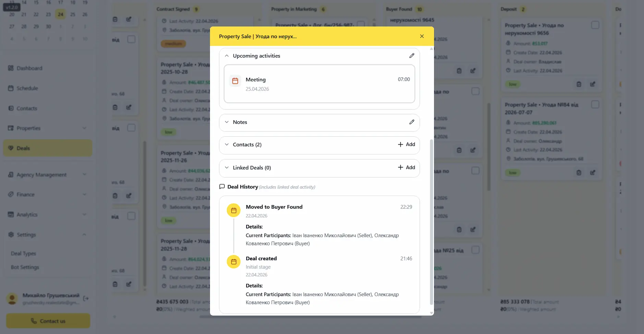Viewport: 644px width, 334px height.
Task: Open edit icon on deal 9656 card
Action: pyautogui.click(x=593, y=84)
